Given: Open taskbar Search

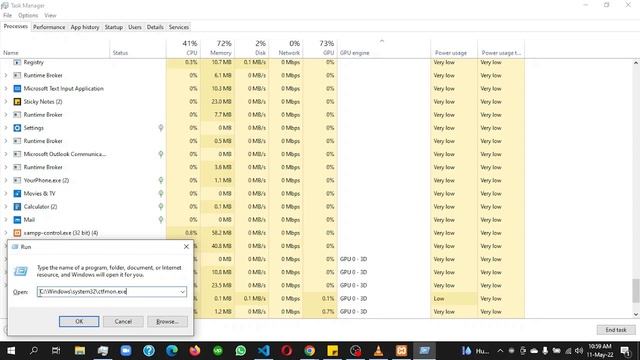Looking at the screenshot, I should pyautogui.click(x=34, y=351).
